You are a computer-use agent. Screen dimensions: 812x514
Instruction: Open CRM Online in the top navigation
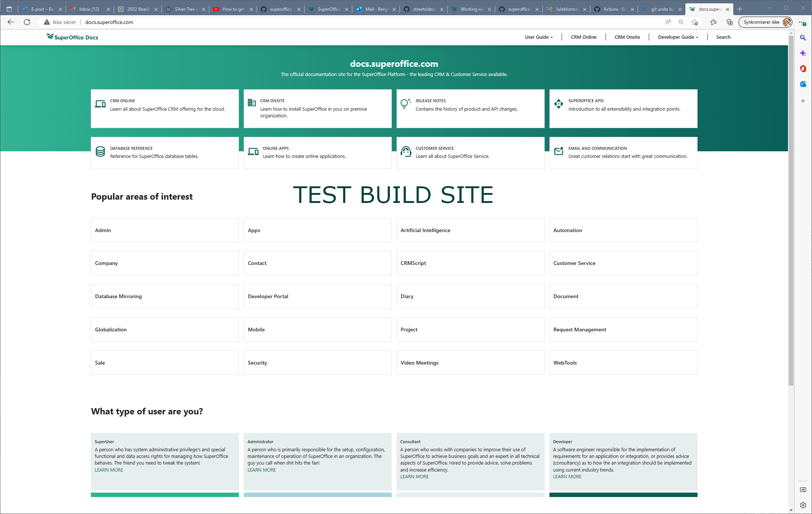(583, 37)
